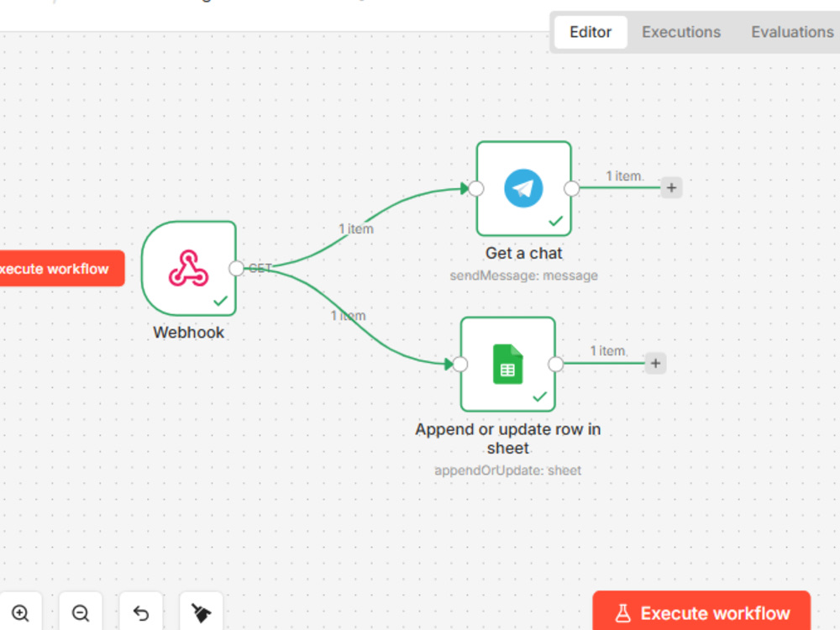
Task: Click the 1 item label on Telegram connection
Action: click(x=356, y=228)
